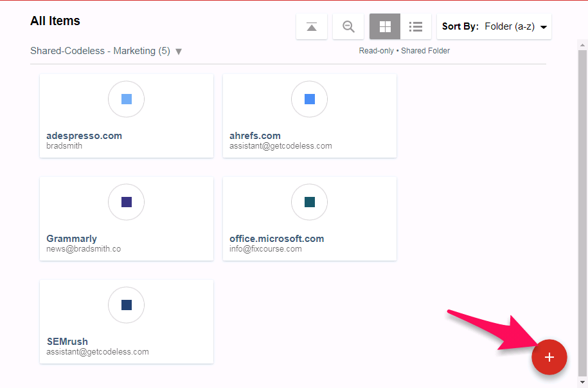Click the Grammarly site icon
The width and height of the screenshot is (588, 388).
(127, 202)
